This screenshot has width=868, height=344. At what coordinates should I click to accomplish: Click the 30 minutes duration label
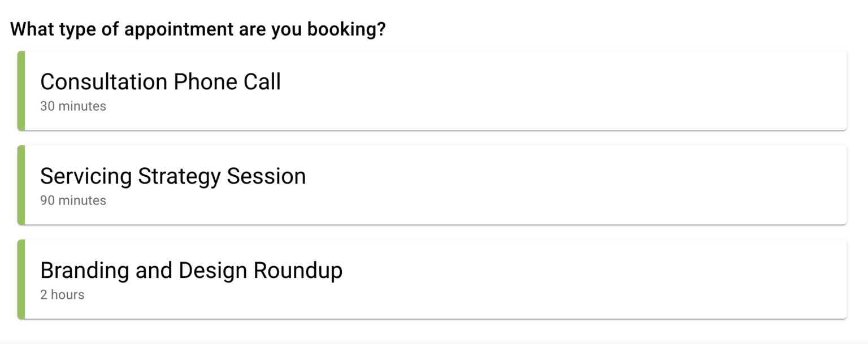pyautogui.click(x=73, y=106)
